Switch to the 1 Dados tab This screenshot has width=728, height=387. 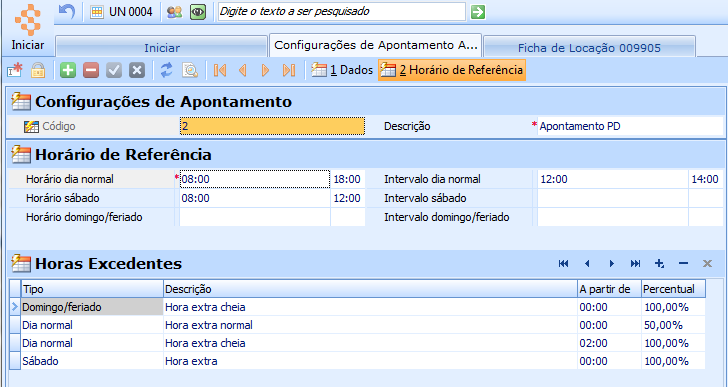click(342, 70)
